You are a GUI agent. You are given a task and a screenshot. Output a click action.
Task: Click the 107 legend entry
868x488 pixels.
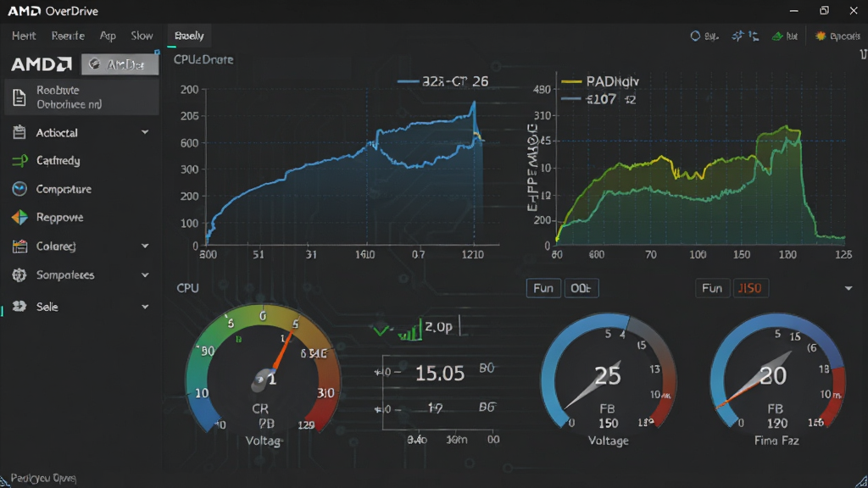point(598,100)
